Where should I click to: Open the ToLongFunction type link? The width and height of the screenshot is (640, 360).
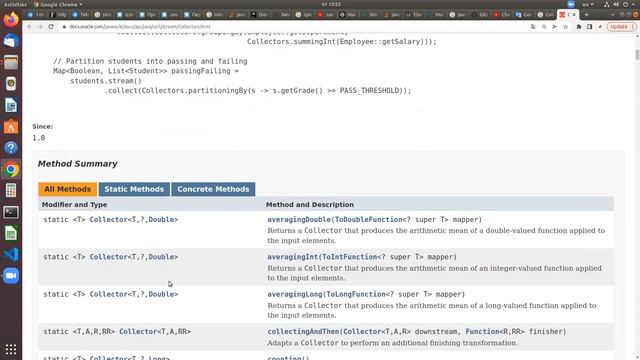(356, 294)
